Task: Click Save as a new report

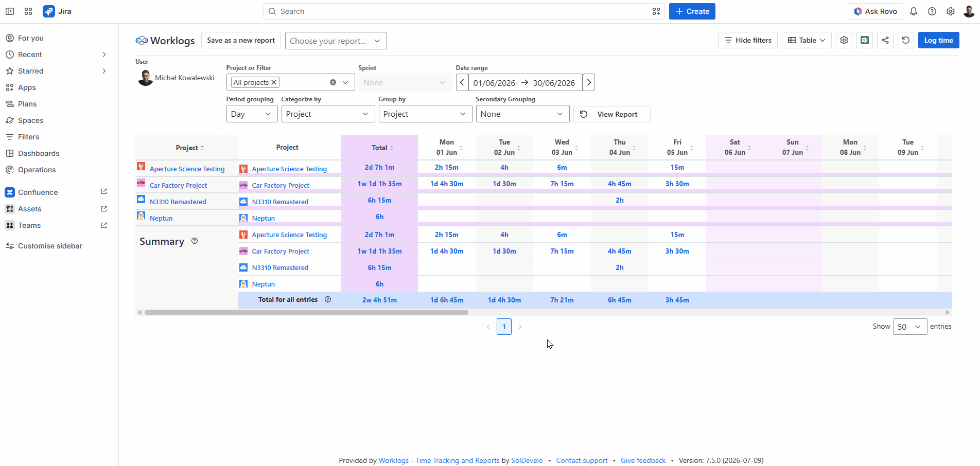Action: point(241,40)
